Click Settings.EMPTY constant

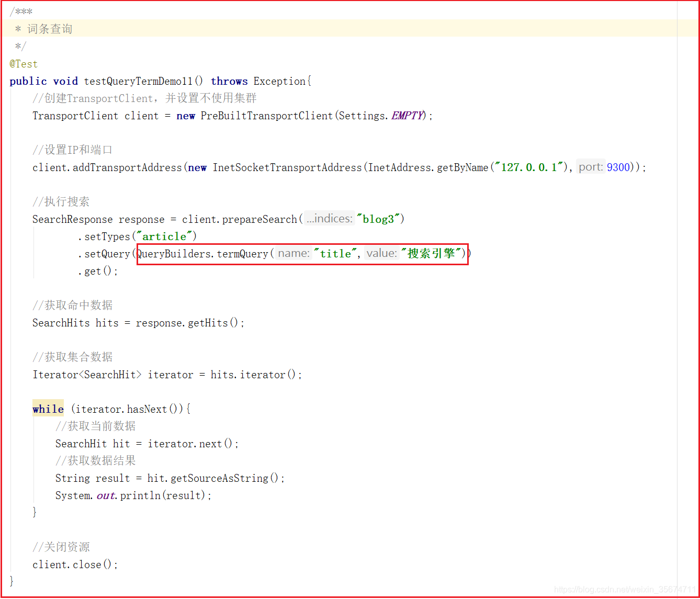tap(381, 116)
